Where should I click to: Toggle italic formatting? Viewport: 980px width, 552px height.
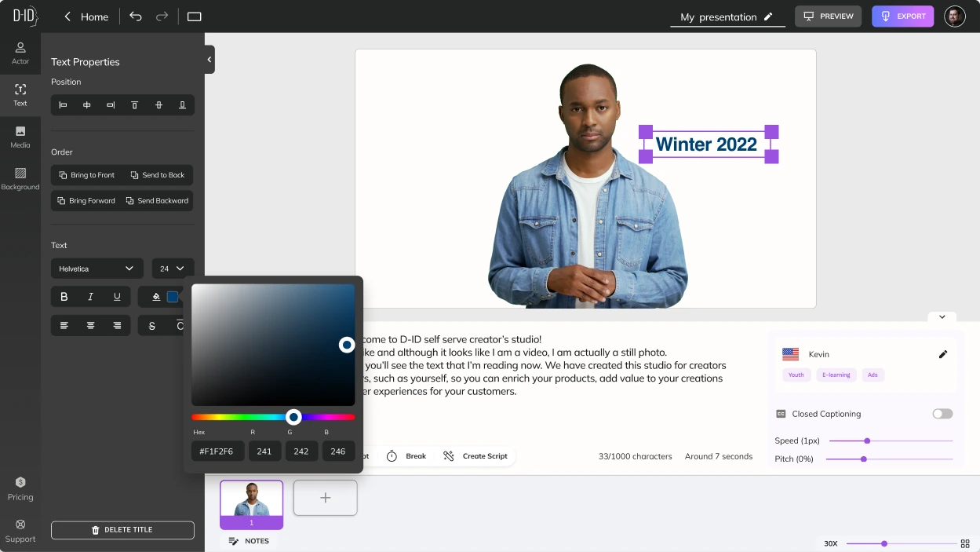pyautogui.click(x=91, y=297)
